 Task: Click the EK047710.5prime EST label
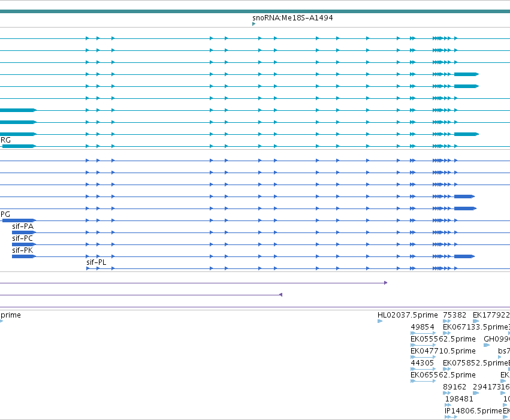[443, 351]
